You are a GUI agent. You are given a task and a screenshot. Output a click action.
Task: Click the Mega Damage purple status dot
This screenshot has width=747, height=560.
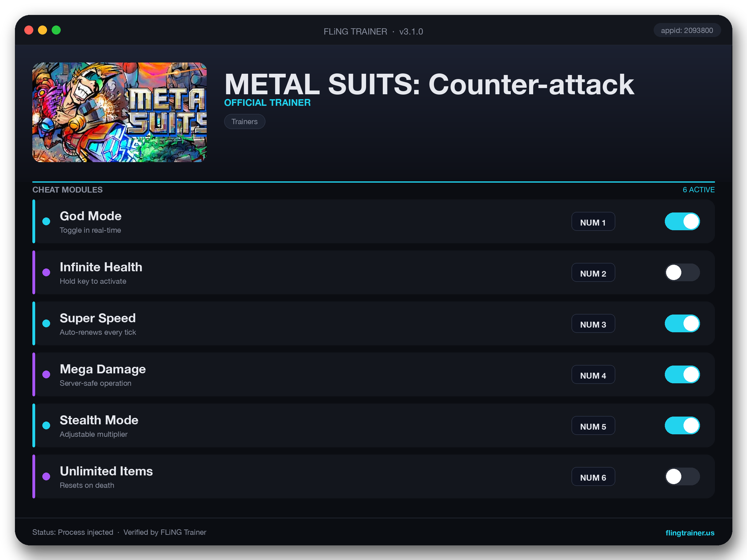click(x=46, y=374)
